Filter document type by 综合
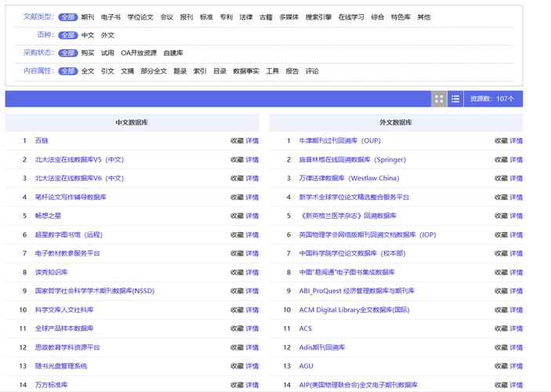551x392 pixels. [x=378, y=17]
